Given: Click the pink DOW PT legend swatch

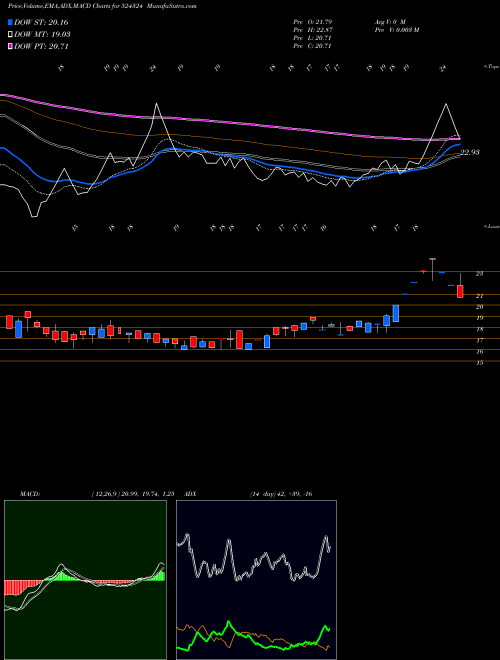Looking at the screenshot, I should click(10, 46).
